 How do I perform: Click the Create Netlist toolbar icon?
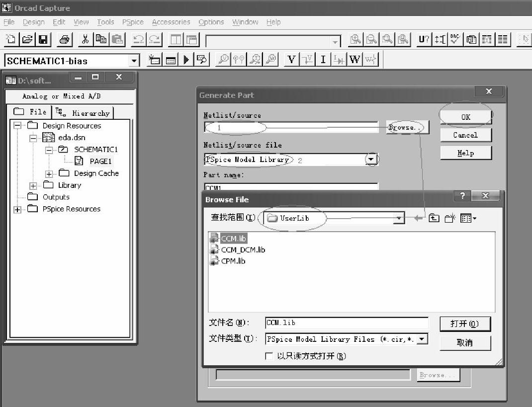(471, 40)
